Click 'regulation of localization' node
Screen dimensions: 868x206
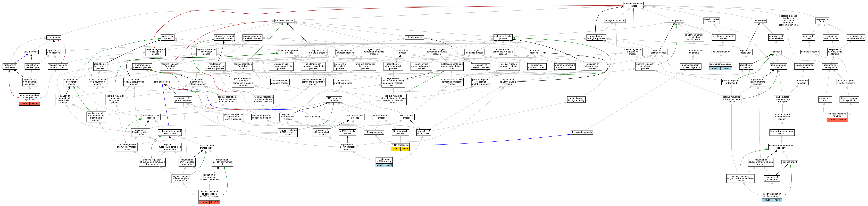[746, 52]
